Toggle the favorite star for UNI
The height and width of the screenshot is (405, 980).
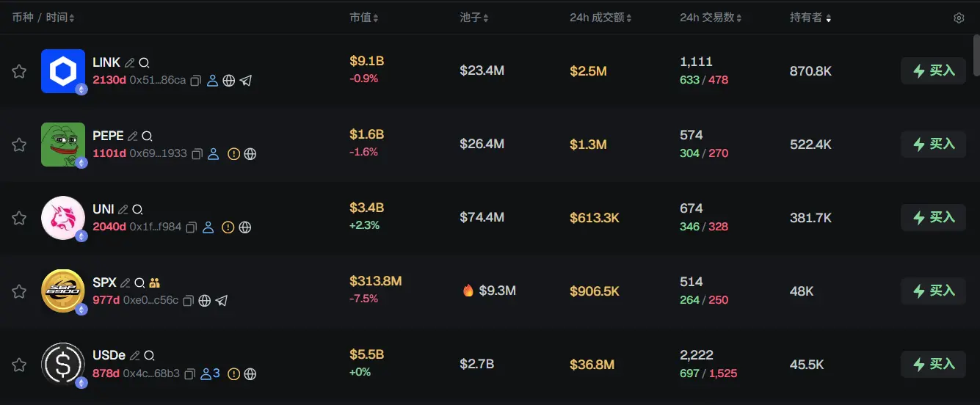[19, 218]
